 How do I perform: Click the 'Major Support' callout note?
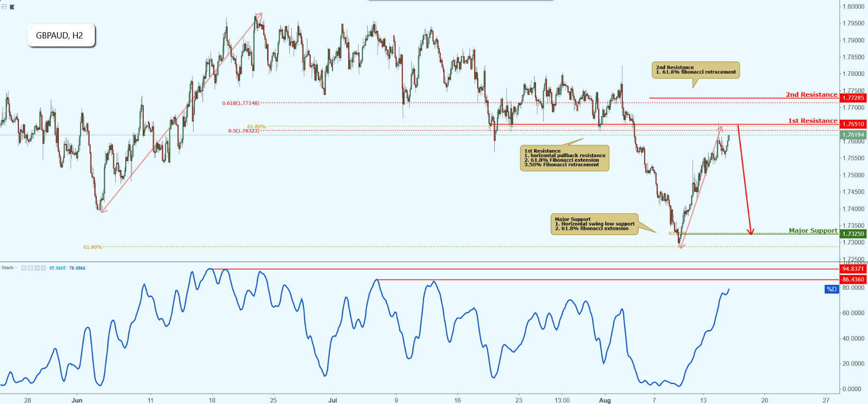(x=594, y=224)
